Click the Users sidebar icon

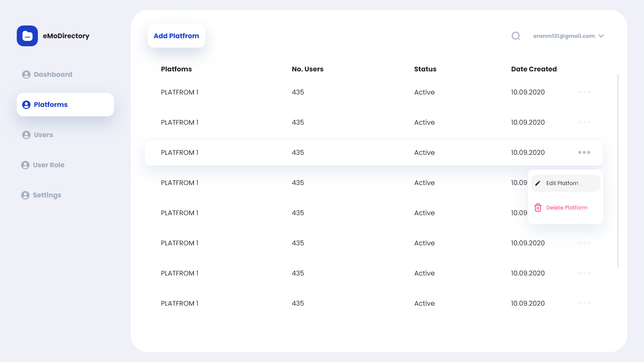(26, 135)
